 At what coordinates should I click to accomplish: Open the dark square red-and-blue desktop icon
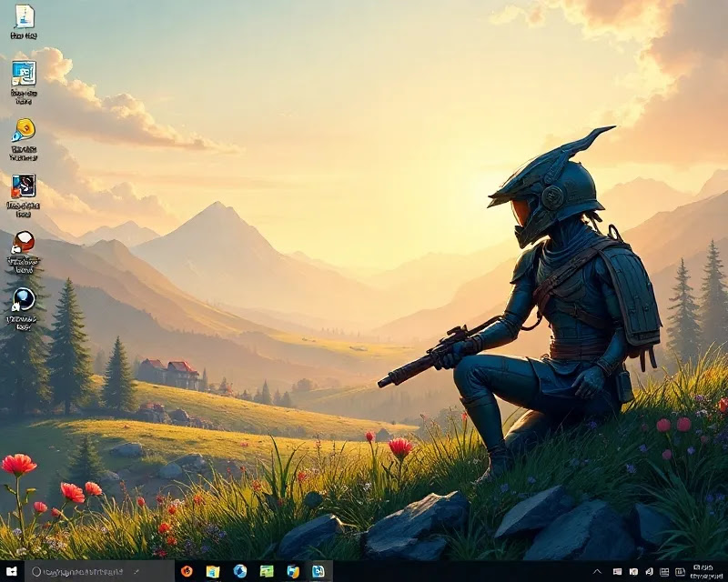[24, 186]
